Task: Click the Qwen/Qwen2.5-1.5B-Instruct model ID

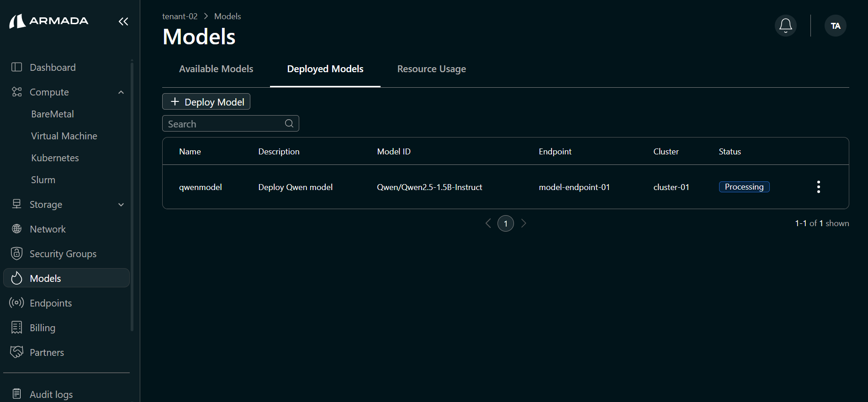Action: 429,187
